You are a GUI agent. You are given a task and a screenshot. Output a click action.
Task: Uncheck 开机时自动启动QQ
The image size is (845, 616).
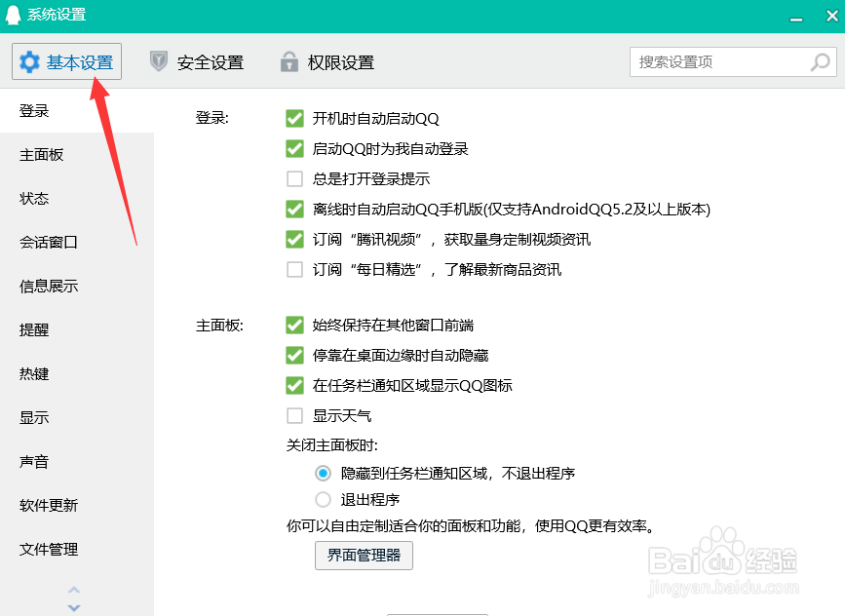click(x=294, y=118)
